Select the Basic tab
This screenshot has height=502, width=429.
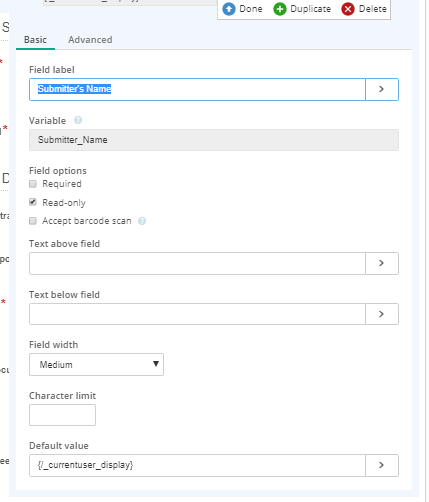point(35,40)
